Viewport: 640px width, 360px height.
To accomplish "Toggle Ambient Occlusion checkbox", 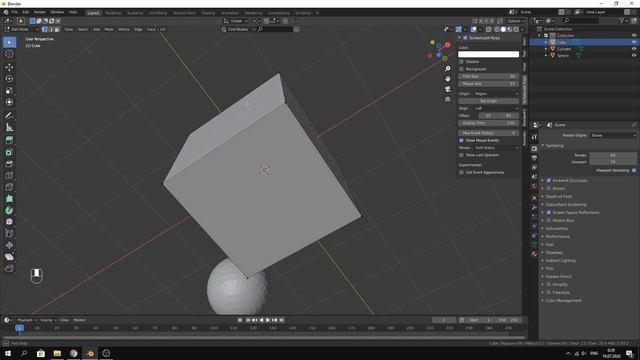I will (549, 180).
